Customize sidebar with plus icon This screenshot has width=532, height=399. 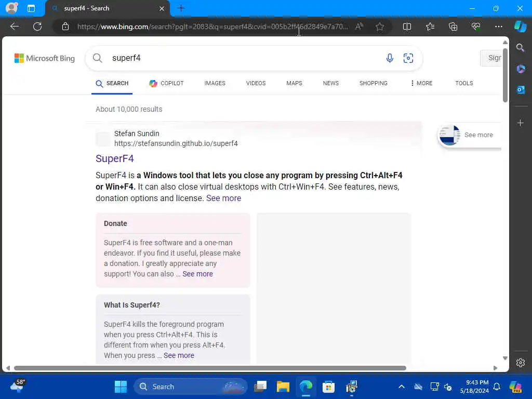pyautogui.click(x=521, y=123)
